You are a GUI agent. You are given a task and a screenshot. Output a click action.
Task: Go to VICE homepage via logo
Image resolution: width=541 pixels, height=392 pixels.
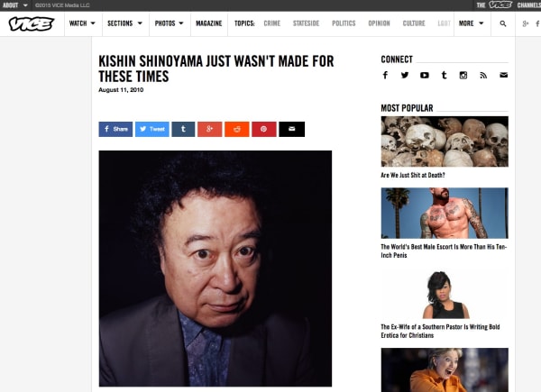click(x=32, y=23)
